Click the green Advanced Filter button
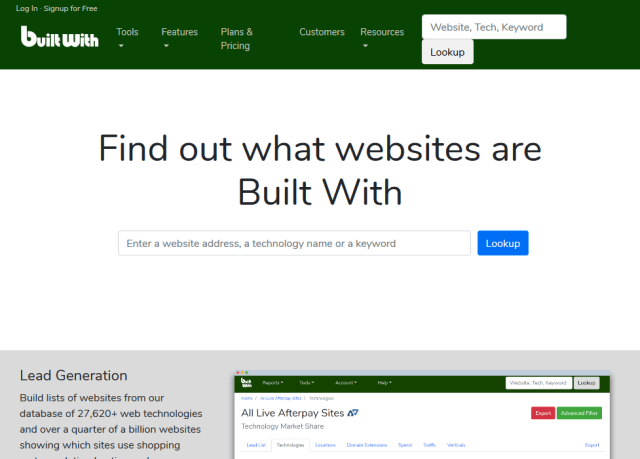The image size is (640, 459). tap(580, 412)
